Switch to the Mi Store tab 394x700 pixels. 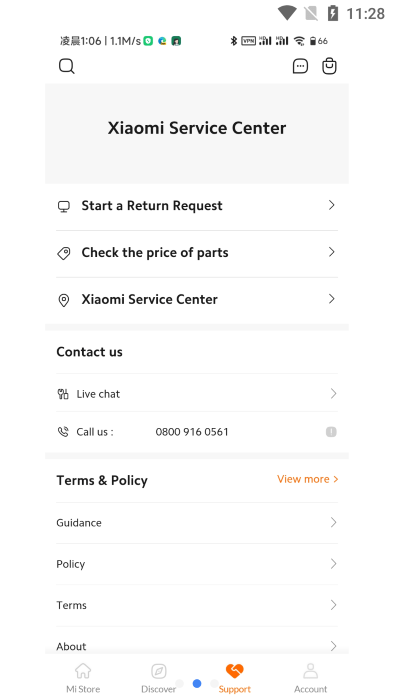[x=83, y=678]
